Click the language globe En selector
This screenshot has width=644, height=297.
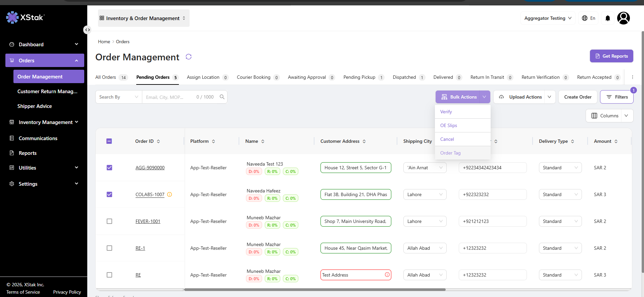pos(589,18)
